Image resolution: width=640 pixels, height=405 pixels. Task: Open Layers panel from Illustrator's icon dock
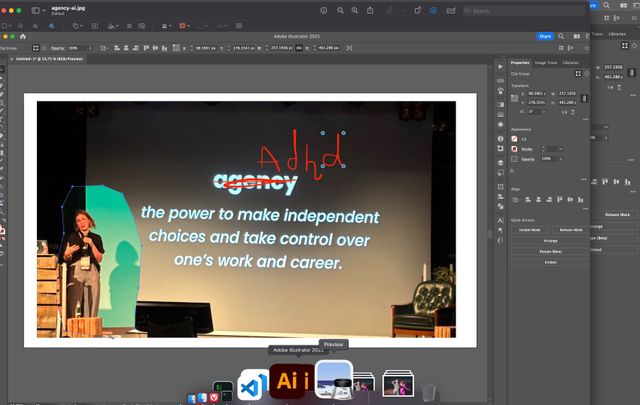click(500, 162)
